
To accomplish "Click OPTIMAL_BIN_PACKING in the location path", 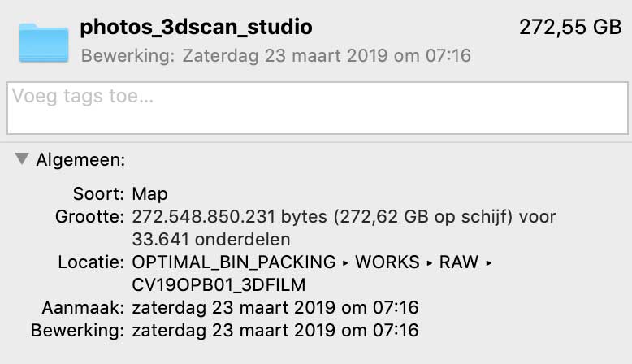I will 234,262.
